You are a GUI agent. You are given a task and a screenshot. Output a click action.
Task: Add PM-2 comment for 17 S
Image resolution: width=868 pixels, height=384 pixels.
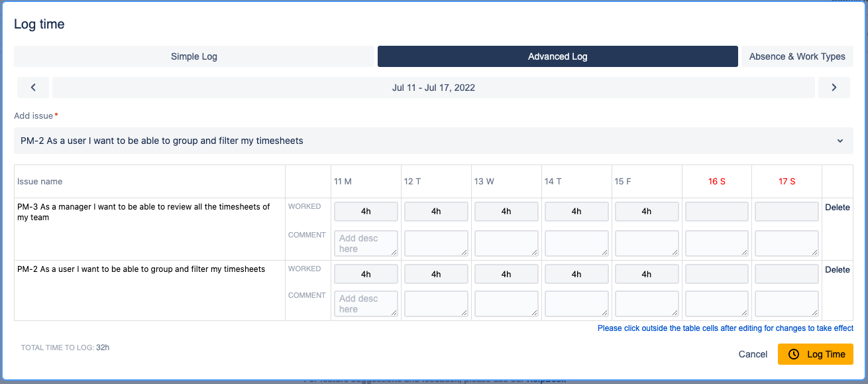[x=787, y=304]
